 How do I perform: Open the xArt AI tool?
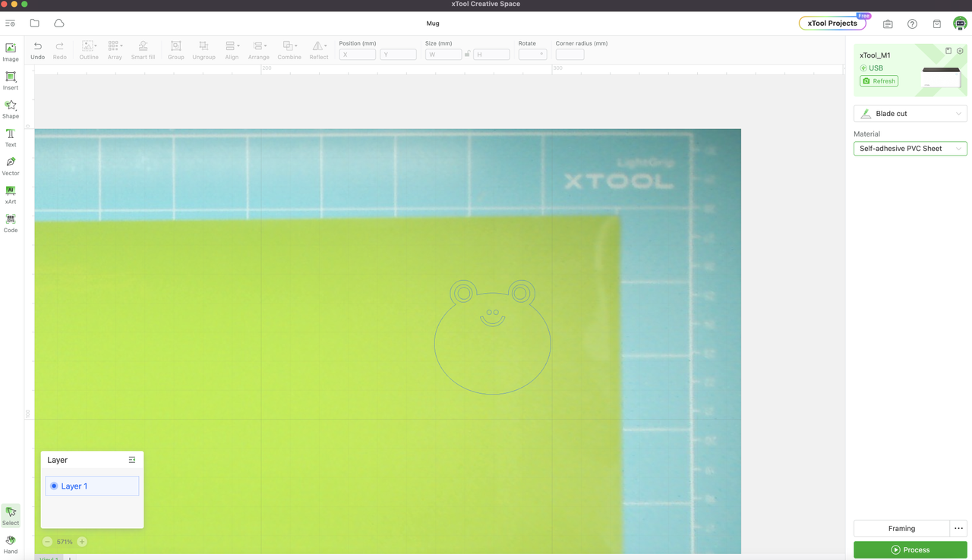pos(11,195)
